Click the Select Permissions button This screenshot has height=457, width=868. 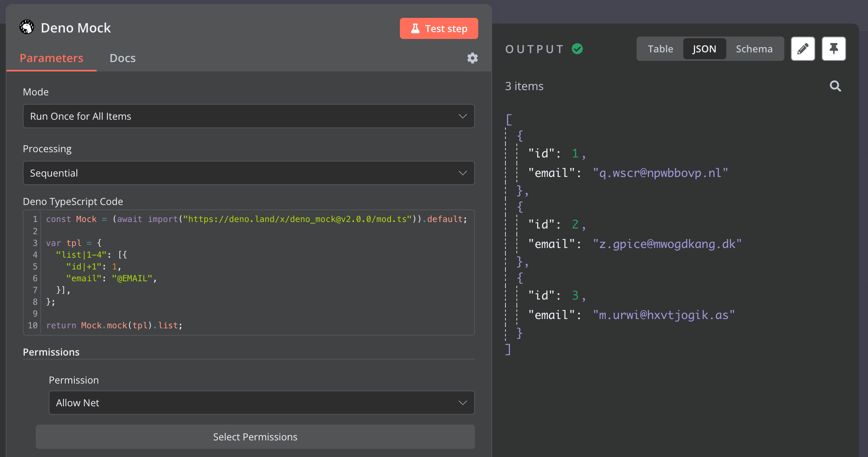(255, 437)
